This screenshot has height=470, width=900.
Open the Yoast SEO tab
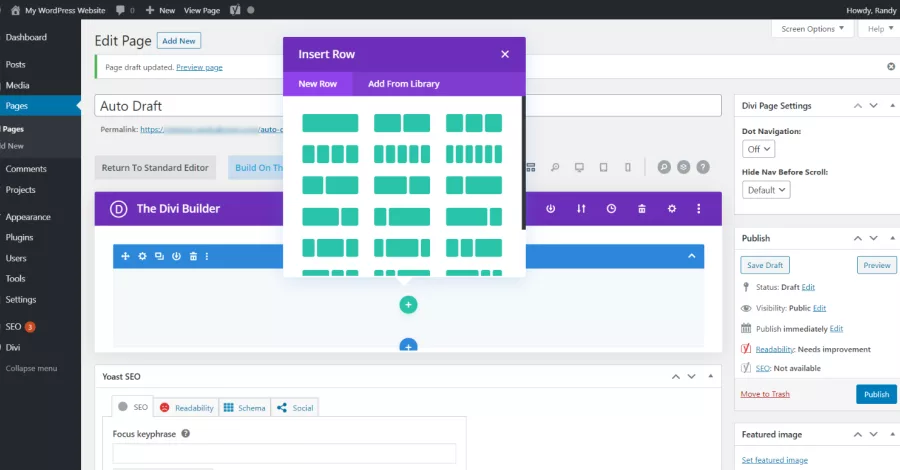pos(133,407)
